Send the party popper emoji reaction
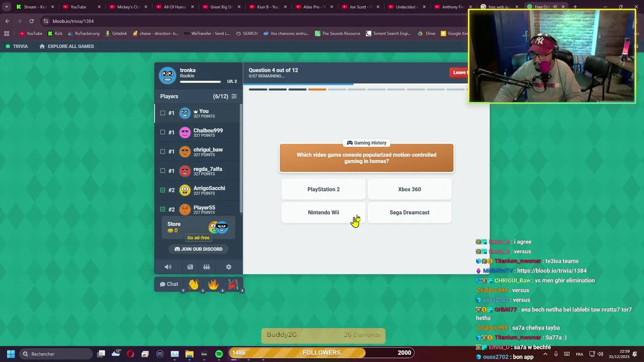This screenshot has width=644, height=362. (232, 285)
